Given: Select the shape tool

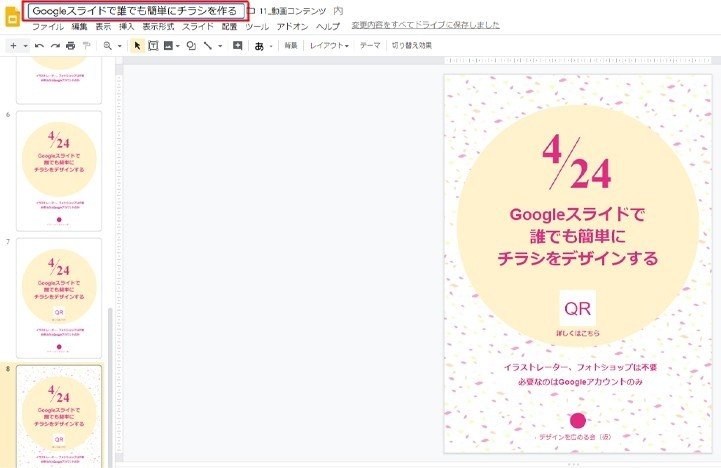Looking at the screenshot, I should (191, 46).
